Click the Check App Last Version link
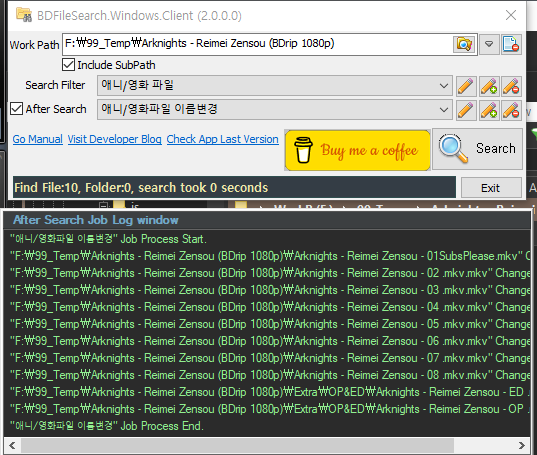The height and width of the screenshot is (455, 537). 223,139
